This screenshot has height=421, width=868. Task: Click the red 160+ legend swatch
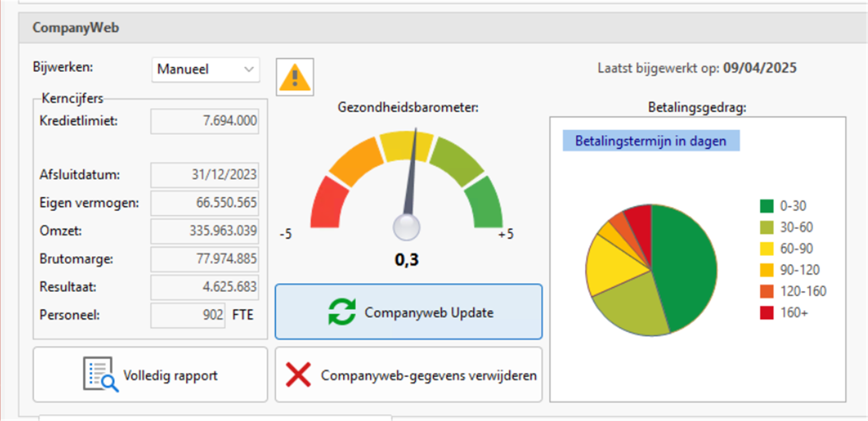(766, 313)
